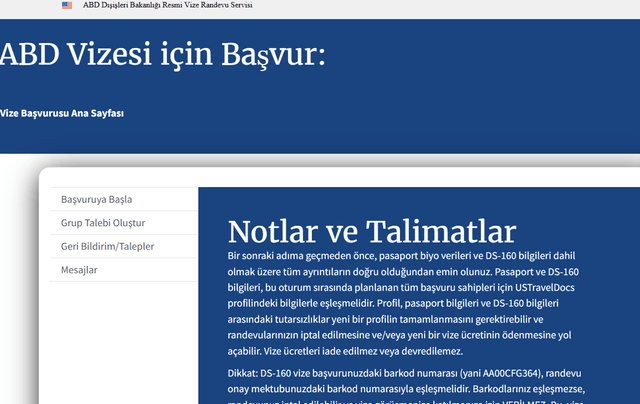Click the ABD Vizesi için Başvur heading

pos(163,54)
